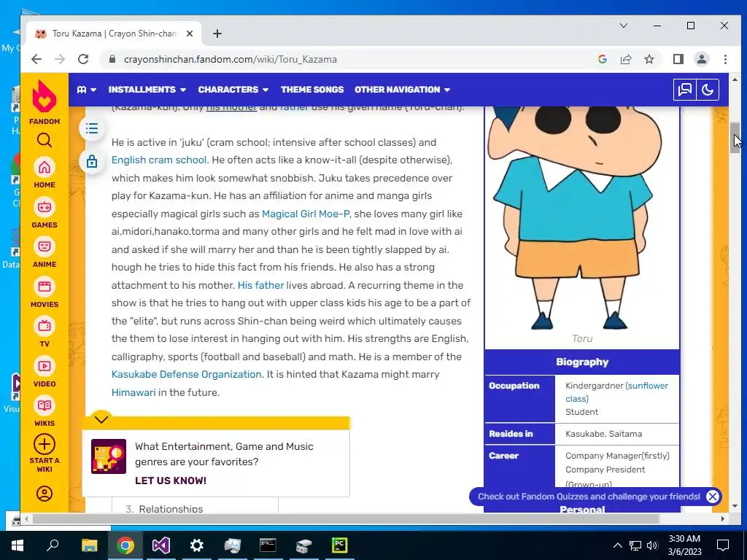Open the Chrome profile avatar
This screenshot has width=747, height=560.
click(x=701, y=59)
